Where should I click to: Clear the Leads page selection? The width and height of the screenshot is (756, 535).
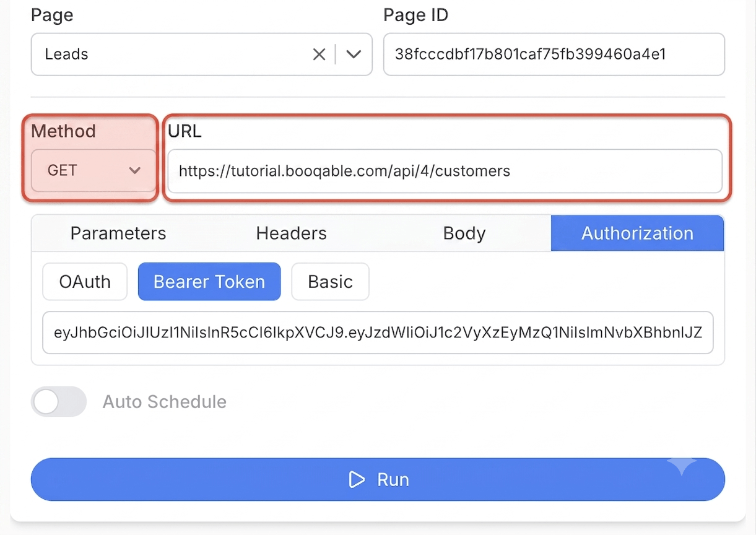(319, 54)
